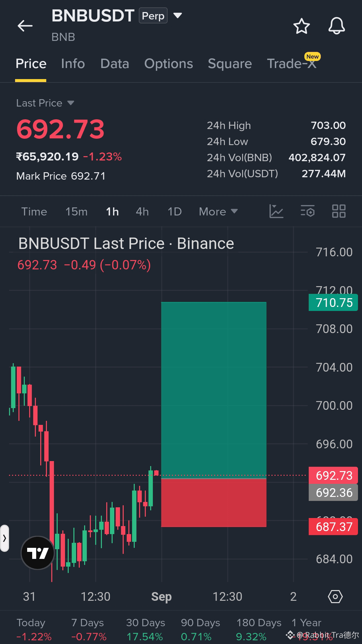
Task: Select the Time chart interval
Action: coord(34,211)
